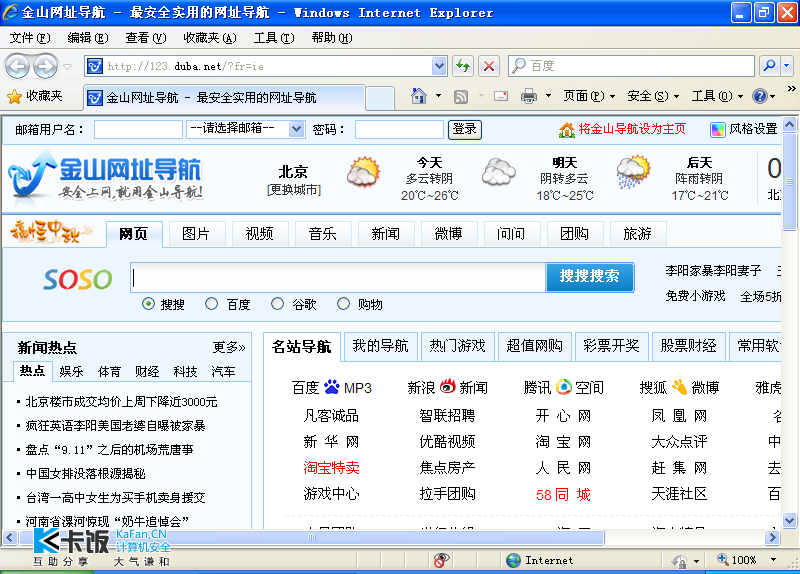The image size is (800, 574).
Task: Select the 搜搜 radio button
Action: pyautogui.click(x=148, y=304)
